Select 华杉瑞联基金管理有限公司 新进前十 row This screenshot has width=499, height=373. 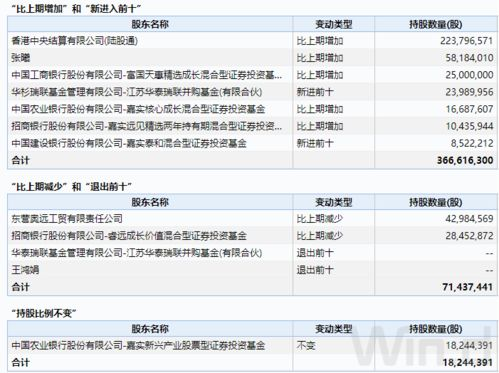[252, 92]
